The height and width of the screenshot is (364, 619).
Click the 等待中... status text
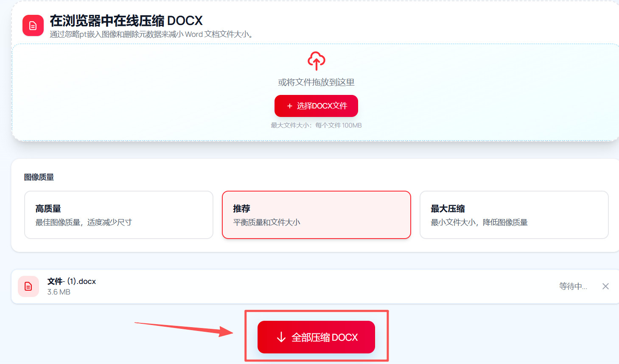point(573,286)
